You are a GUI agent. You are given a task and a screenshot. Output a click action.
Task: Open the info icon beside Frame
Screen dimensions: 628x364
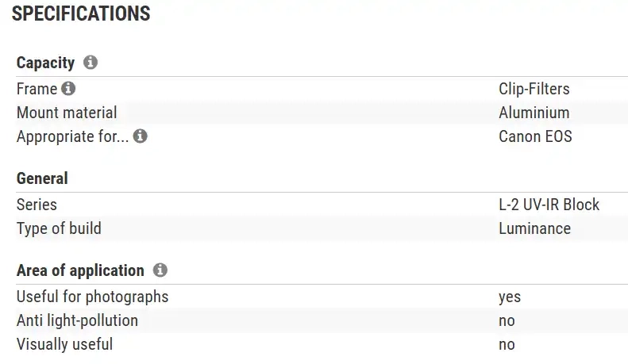(68, 89)
